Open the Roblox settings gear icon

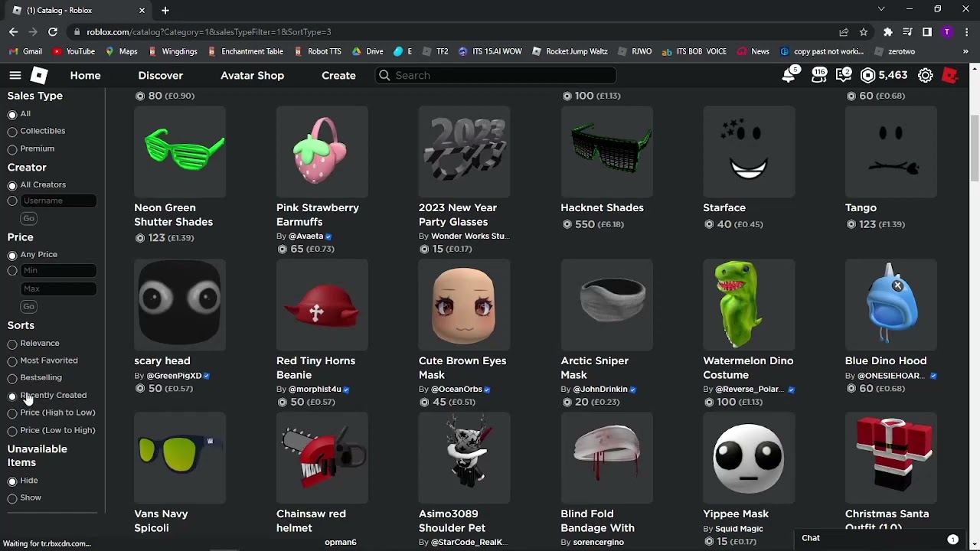pos(926,75)
